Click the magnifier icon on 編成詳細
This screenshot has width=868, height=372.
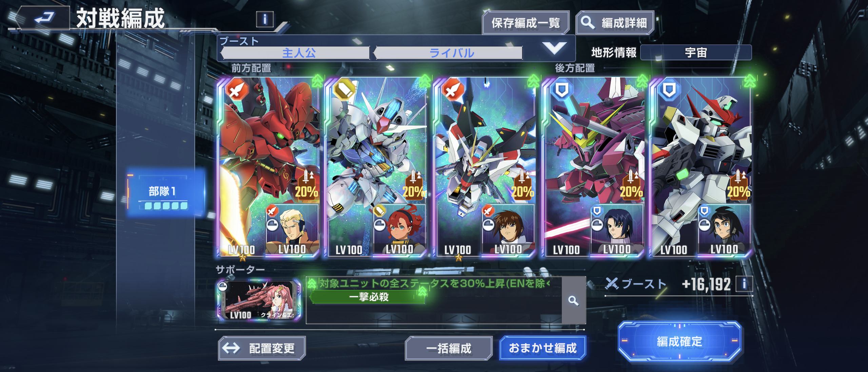click(588, 23)
